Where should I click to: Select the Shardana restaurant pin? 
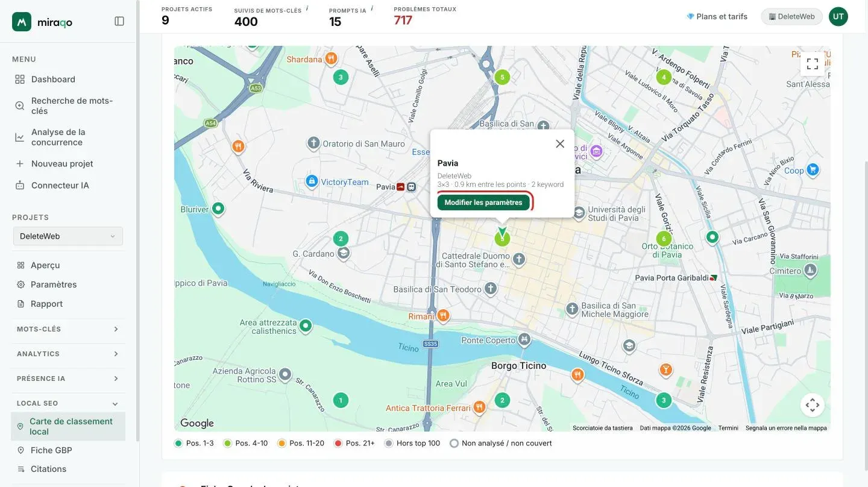click(331, 59)
